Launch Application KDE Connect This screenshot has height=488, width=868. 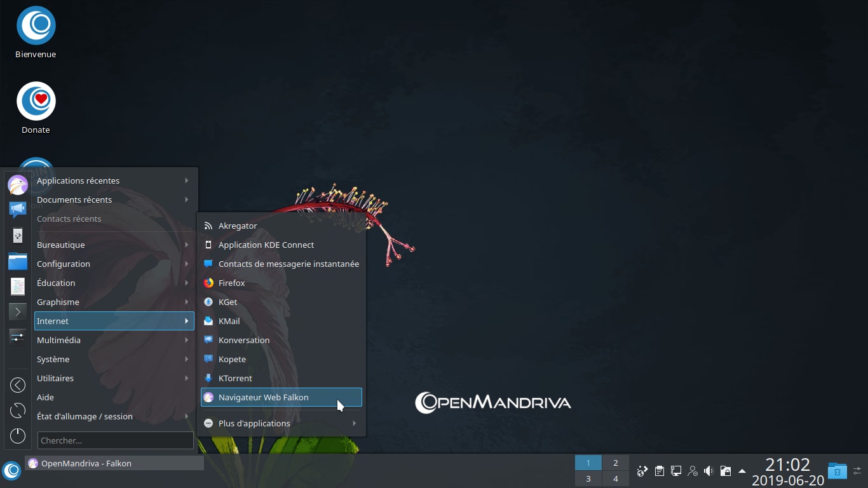281,245
